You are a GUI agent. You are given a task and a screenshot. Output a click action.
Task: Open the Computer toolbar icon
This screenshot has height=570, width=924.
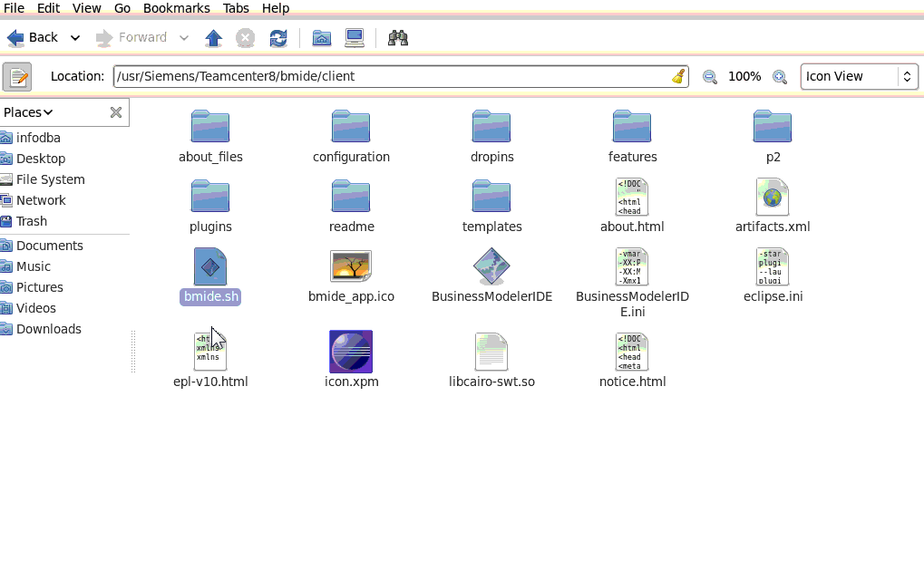click(x=355, y=38)
